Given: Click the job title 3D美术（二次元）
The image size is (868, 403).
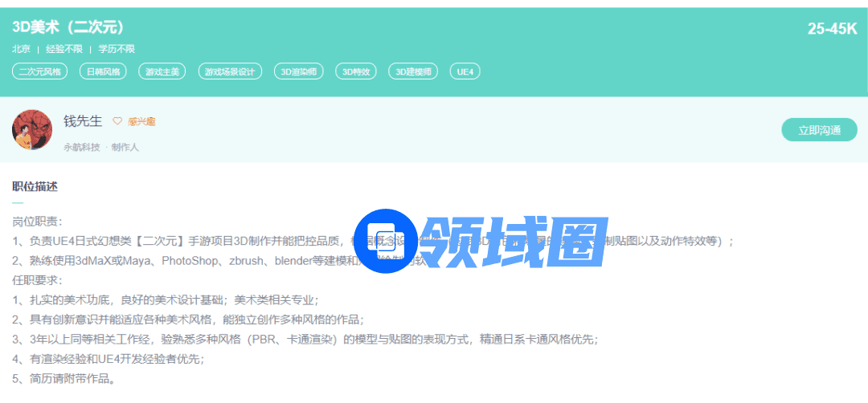Looking at the screenshot, I should coord(68,27).
